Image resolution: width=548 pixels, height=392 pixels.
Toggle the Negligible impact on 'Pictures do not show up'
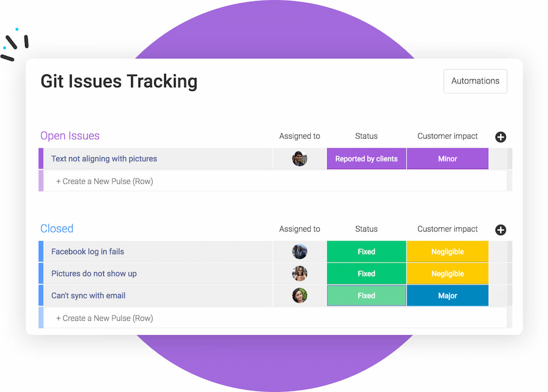[x=447, y=273]
